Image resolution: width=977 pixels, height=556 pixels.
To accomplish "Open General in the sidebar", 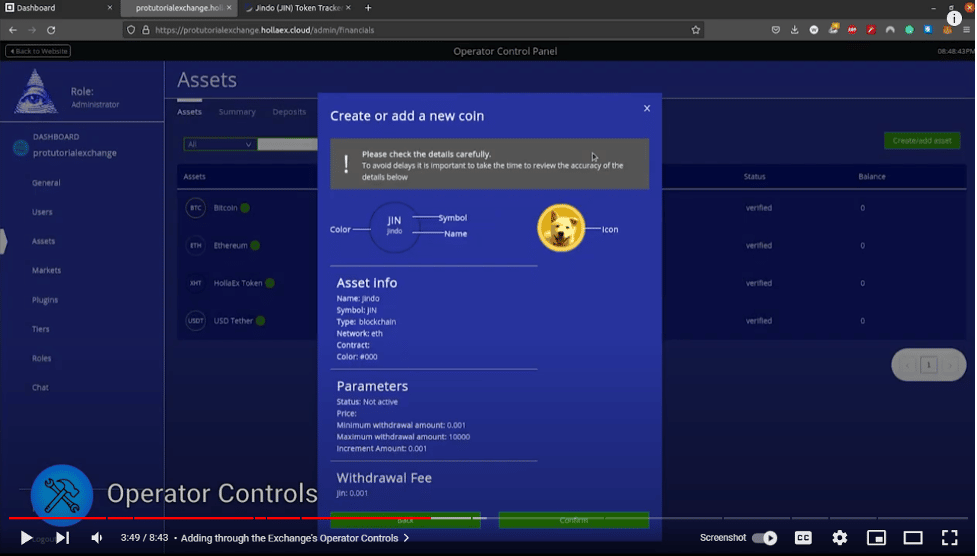I will 46,183.
